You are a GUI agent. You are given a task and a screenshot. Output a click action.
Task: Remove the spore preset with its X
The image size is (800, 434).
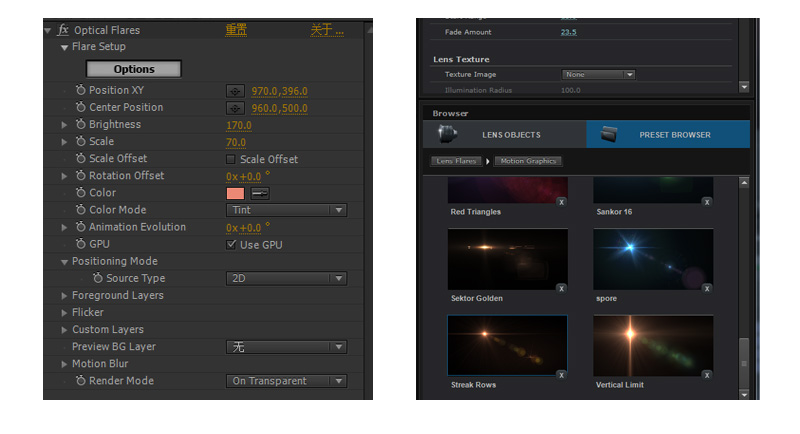pyautogui.click(x=707, y=289)
